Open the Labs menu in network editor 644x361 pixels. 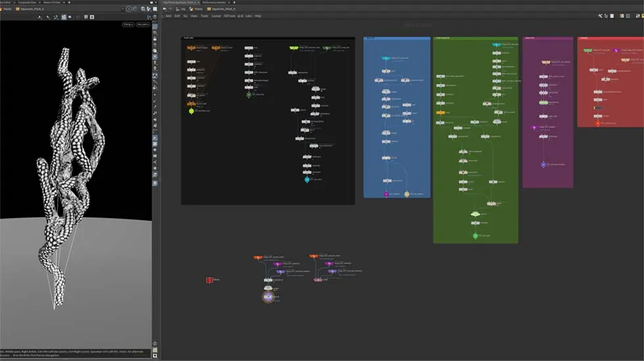tap(248, 16)
